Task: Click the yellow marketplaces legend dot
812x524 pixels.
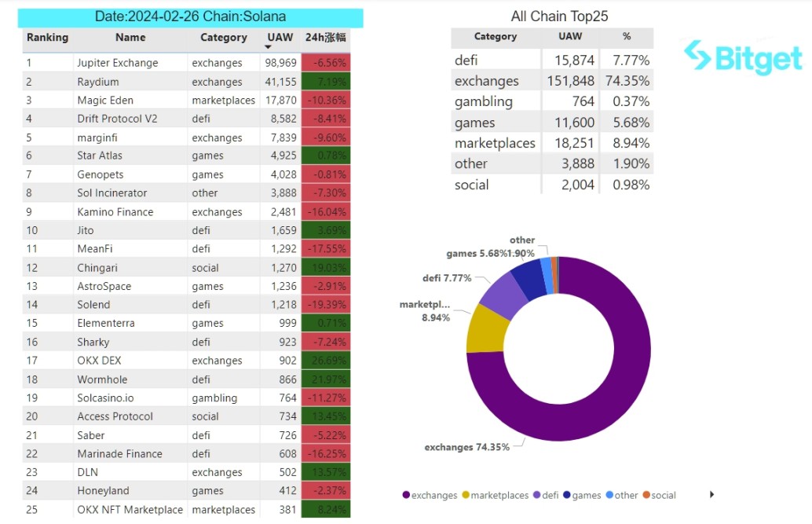Action: 466,495
